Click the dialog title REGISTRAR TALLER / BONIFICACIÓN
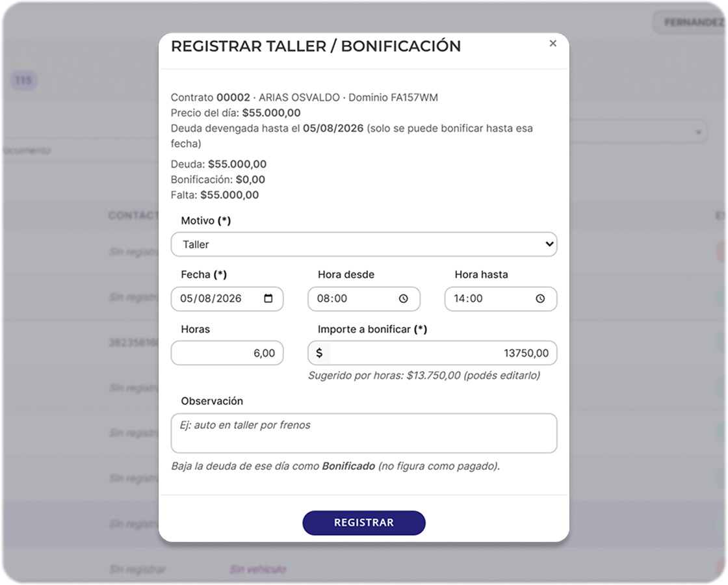728x585 pixels. coord(316,46)
